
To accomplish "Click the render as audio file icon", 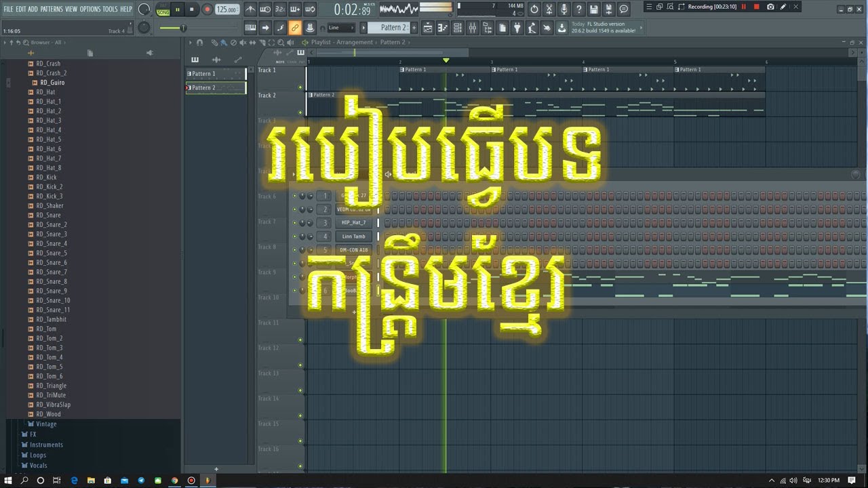I will 608,9.
